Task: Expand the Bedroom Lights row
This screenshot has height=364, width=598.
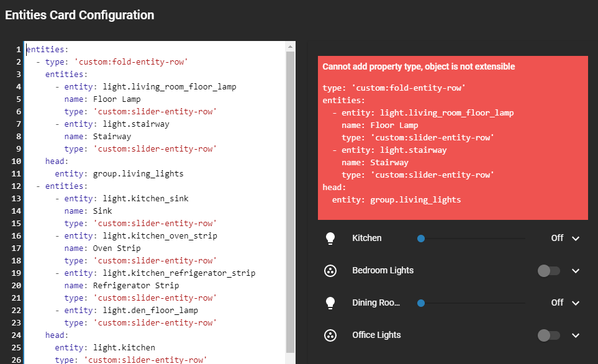Action: tap(575, 270)
